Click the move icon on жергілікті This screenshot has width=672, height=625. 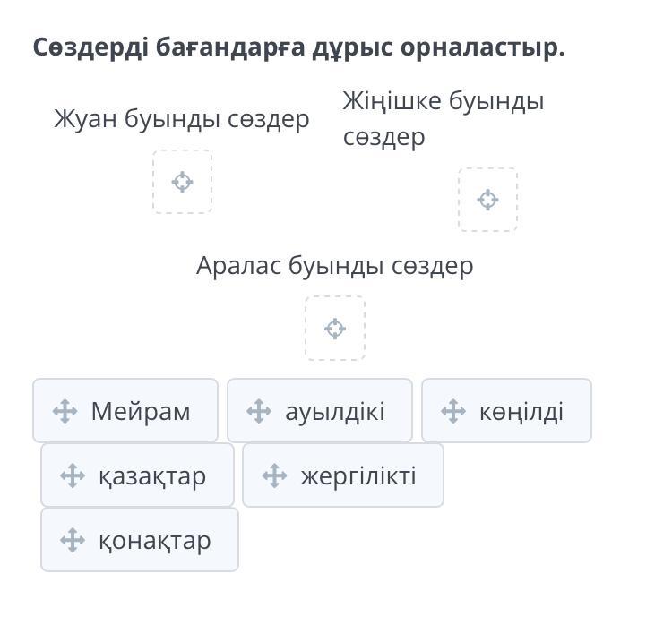(x=274, y=475)
